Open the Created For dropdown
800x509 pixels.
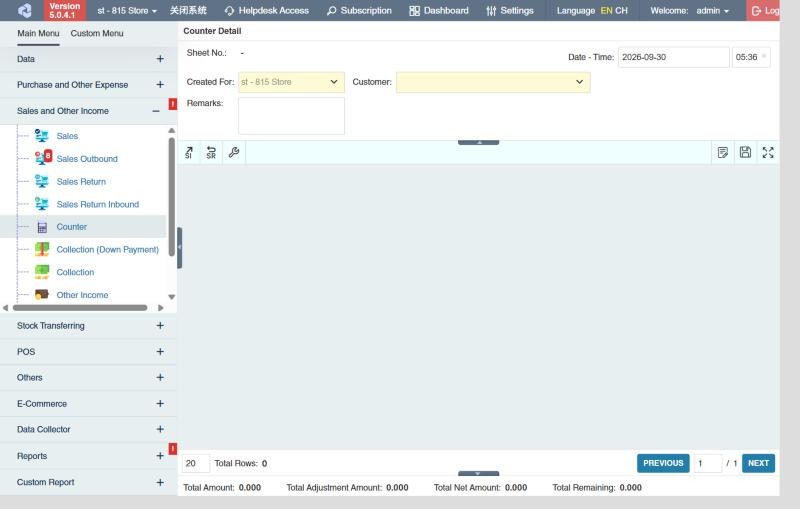pyautogui.click(x=291, y=82)
